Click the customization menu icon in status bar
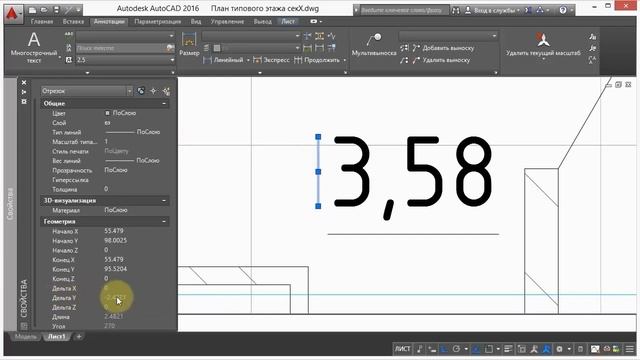This screenshot has width=640, height=360. click(630, 349)
